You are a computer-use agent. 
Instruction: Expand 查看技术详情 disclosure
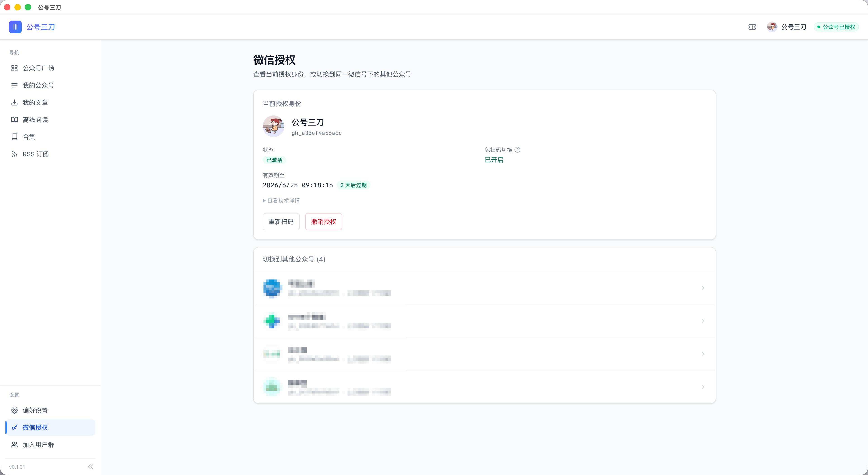pos(281,201)
